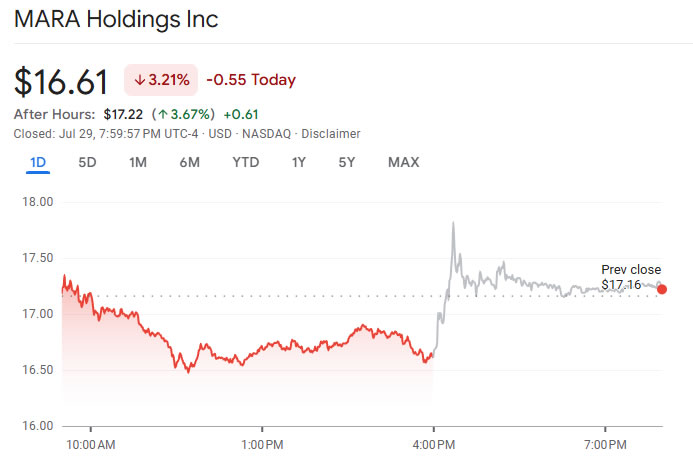Viewport: 693px width, 461px height.
Task: Click the $16.61 current price
Action: tap(61, 81)
